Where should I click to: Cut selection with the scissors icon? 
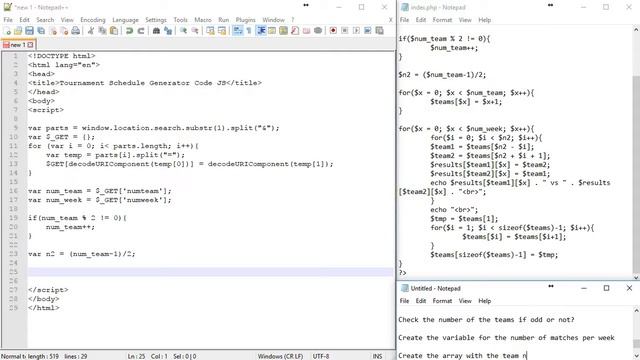click(x=91, y=31)
